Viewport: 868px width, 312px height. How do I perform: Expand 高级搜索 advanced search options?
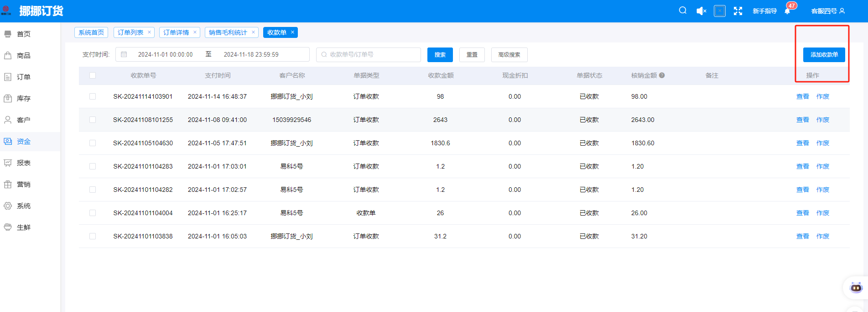[509, 55]
